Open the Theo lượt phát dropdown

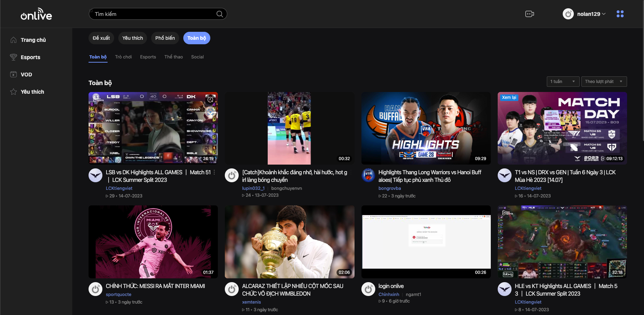point(604,81)
